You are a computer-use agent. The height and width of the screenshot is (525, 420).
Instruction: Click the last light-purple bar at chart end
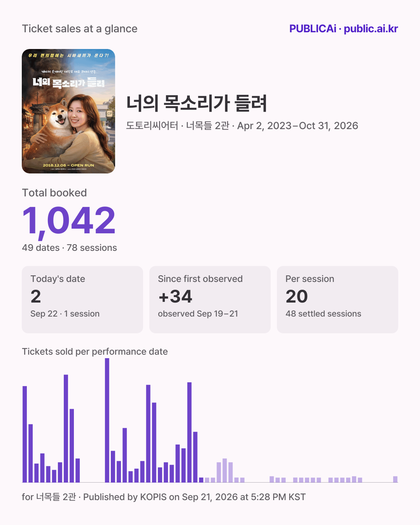pos(395,479)
